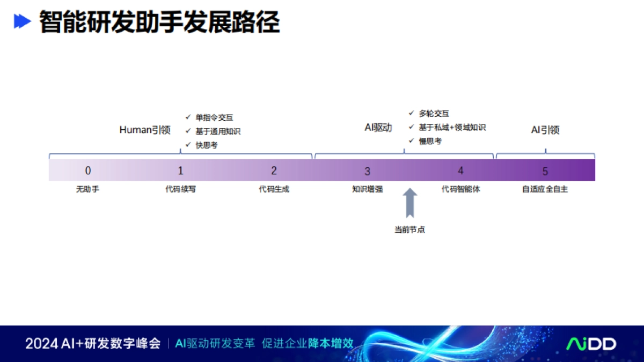644x362 pixels.
Task: Click the 知识增强 stage label
Action: (367, 189)
